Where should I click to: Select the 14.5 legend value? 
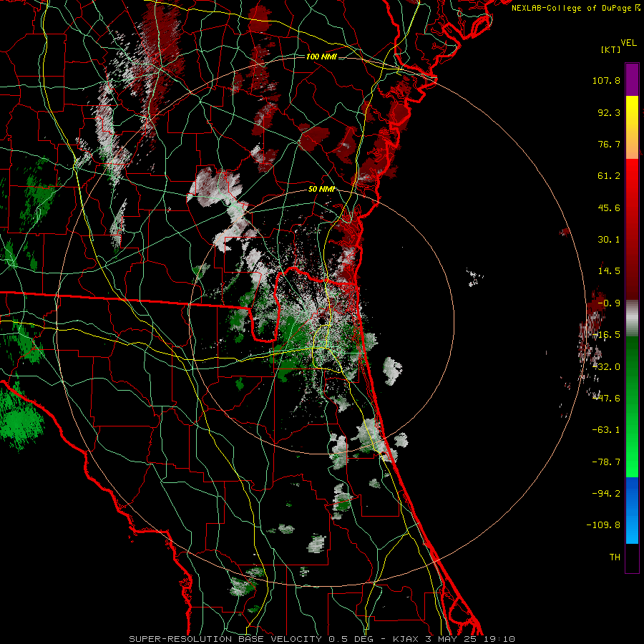coord(609,271)
